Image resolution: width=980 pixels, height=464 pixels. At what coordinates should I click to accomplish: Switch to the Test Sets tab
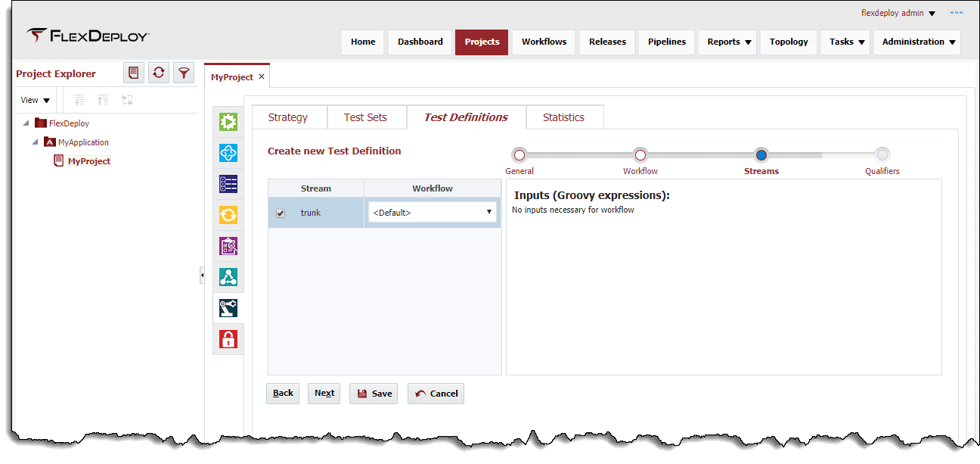click(366, 117)
